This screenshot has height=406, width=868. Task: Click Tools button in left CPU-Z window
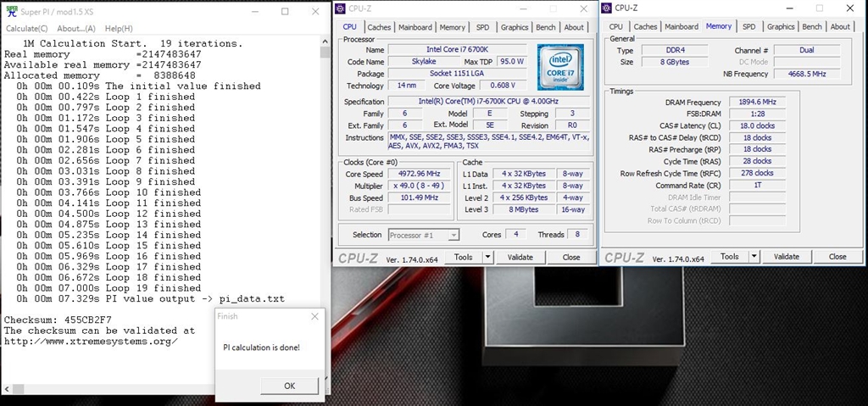coord(464,257)
